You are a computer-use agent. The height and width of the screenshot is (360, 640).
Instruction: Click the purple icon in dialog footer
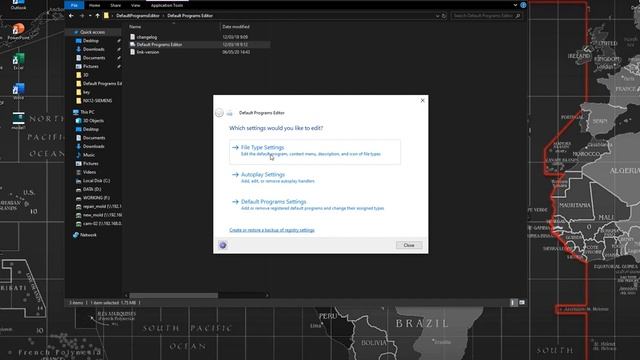[x=222, y=245]
